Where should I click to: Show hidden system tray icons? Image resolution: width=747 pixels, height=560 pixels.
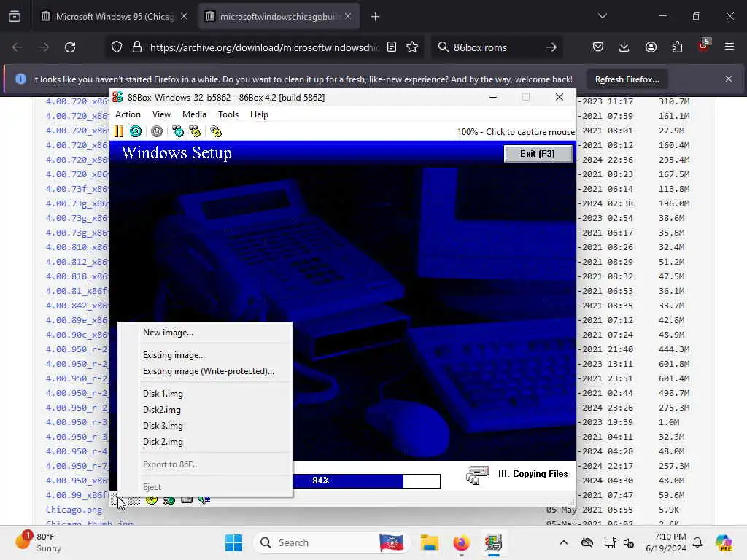coord(564,542)
